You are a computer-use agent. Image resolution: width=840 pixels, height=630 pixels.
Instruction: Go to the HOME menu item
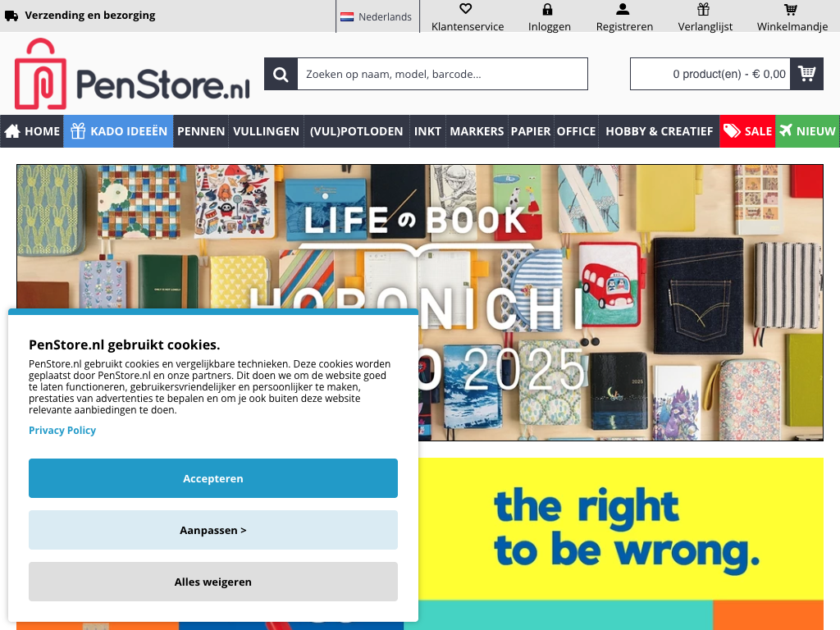click(x=32, y=131)
